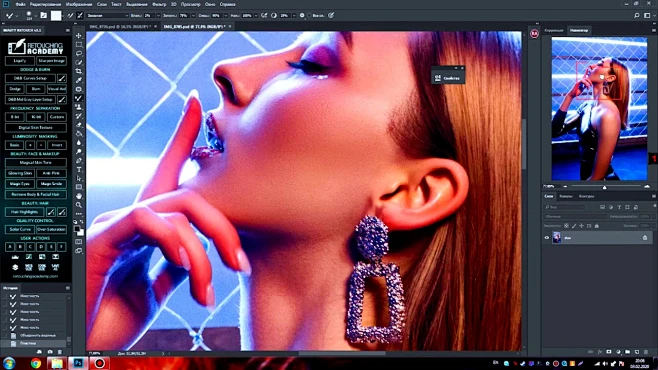
Task: Click the brush icon beside D&B Mid Gray Layer Setup
Action: (62, 99)
